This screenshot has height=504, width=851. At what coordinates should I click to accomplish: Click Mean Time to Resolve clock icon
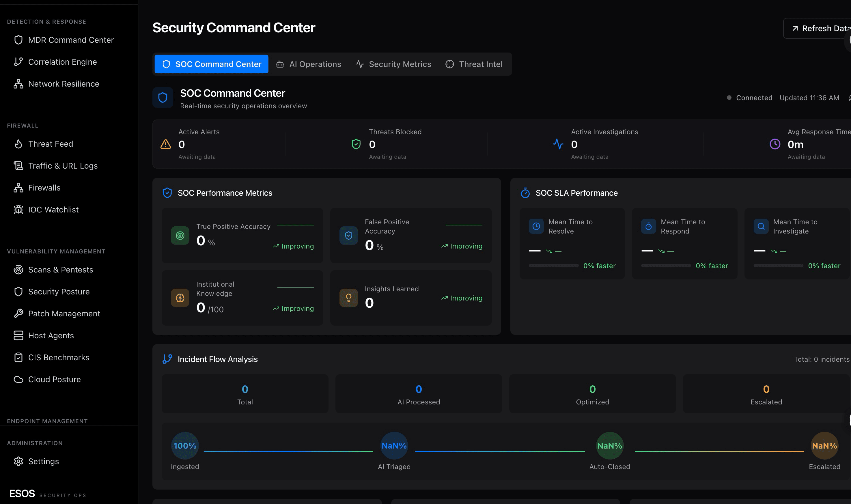click(536, 226)
